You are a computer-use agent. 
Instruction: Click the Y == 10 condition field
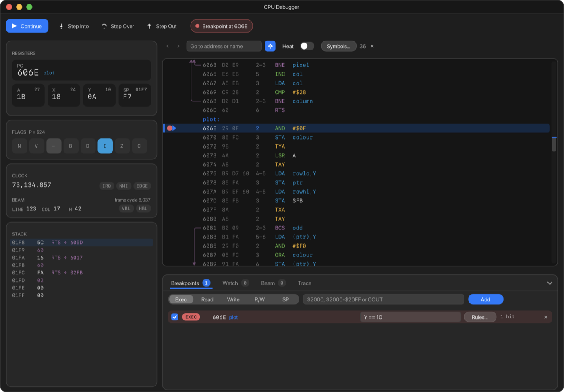tap(411, 317)
